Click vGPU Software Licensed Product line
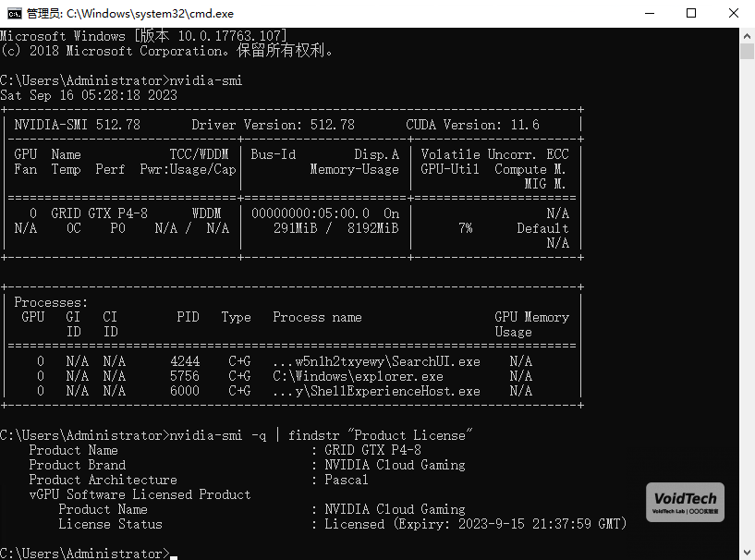Image resolution: width=755 pixels, height=560 pixels. [140, 494]
